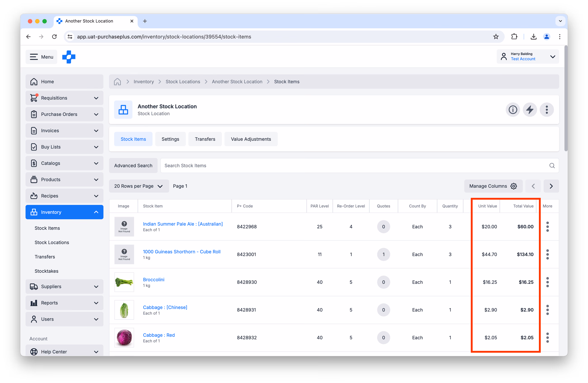588x383 pixels.
Task: Open the location header three-dot menu
Action: coord(547,110)
